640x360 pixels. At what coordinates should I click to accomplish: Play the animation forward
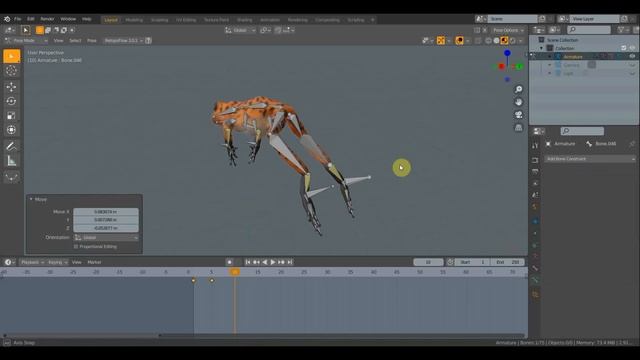click(273, 262)
